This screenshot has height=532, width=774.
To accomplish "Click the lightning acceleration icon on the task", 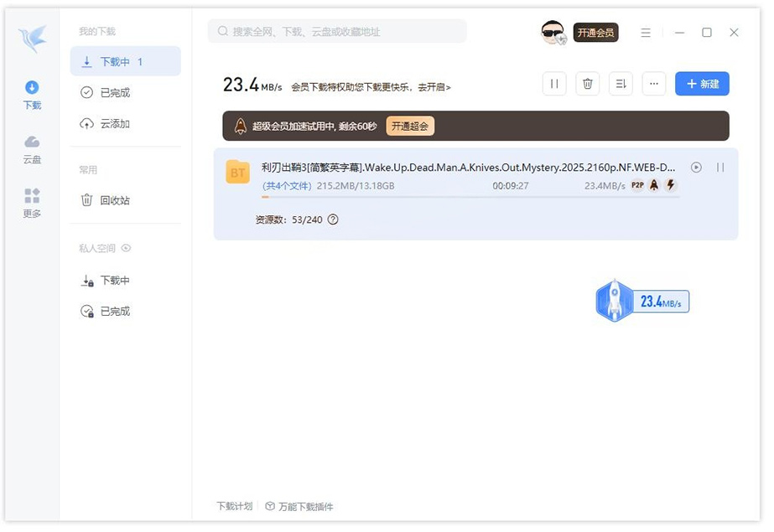I will 670,187.
